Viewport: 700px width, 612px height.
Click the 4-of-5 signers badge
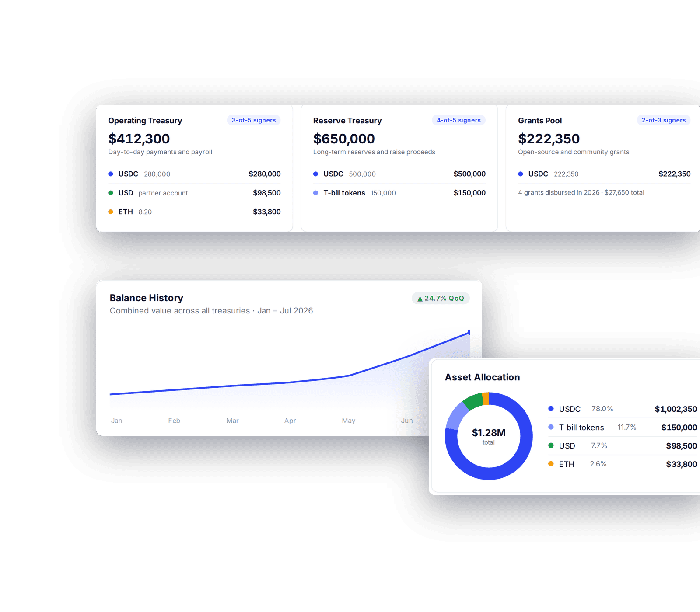tap(458, 120)
